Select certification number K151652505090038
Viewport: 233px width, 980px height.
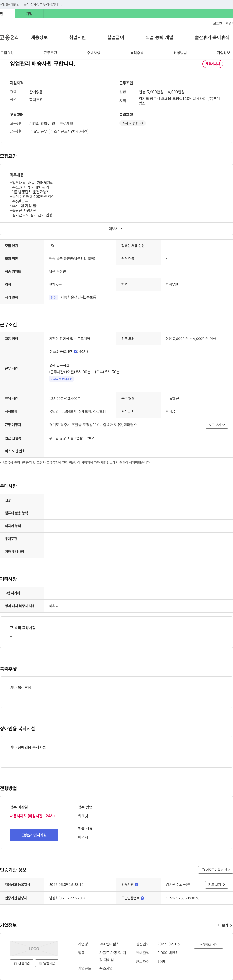tap(183, 898)
